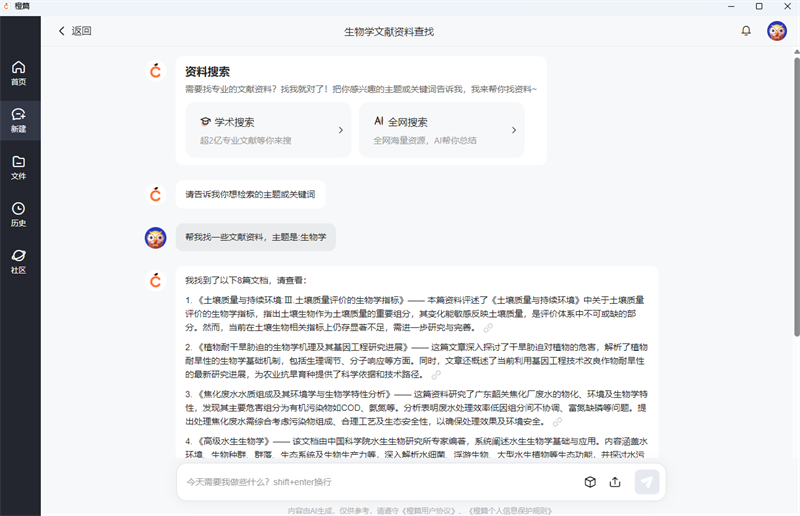Open the 首页 home page in sidebar
This screenshot has width=800, height=516.
coord(19,73)
